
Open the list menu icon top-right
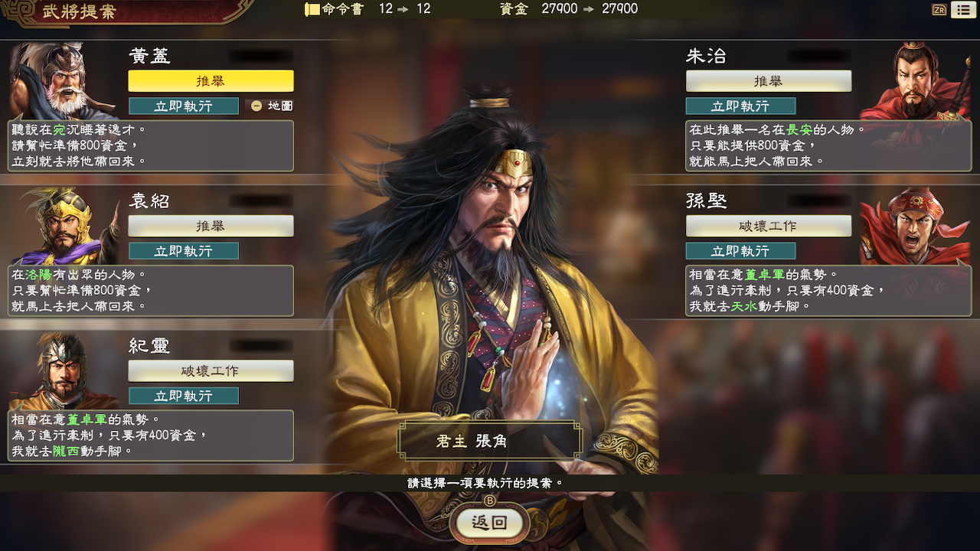tap(961, 10)
